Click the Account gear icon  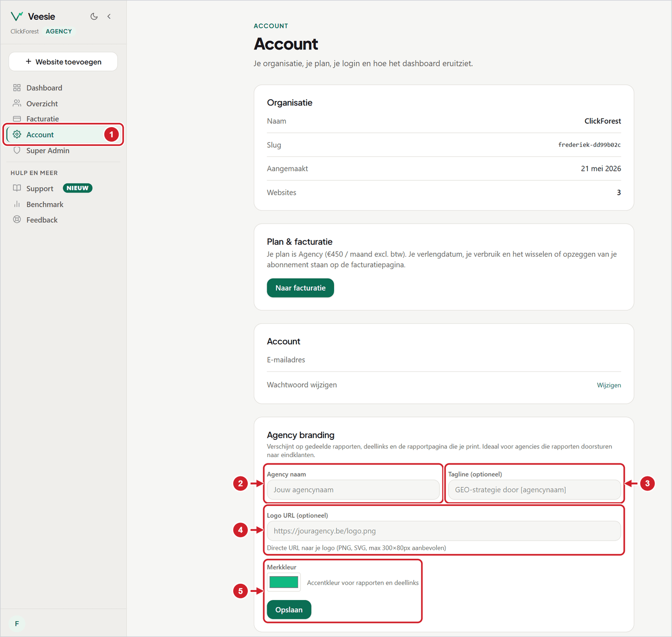[17, 134]
